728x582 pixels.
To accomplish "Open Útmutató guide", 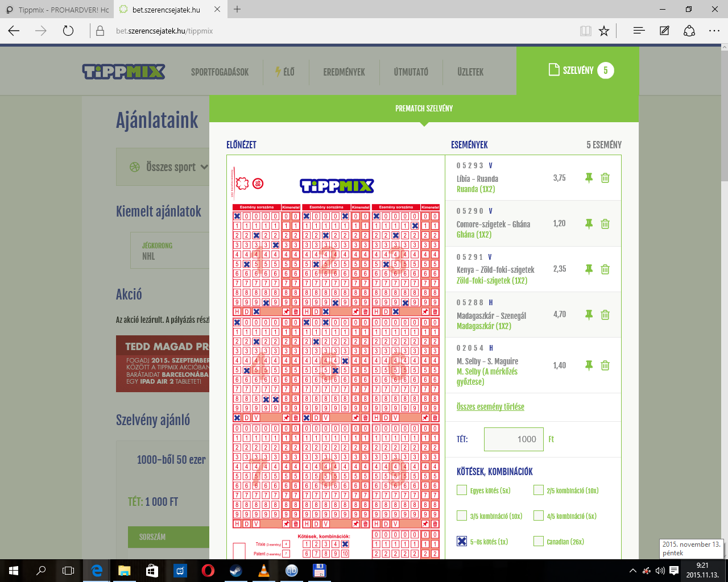I will click(411, 72).
